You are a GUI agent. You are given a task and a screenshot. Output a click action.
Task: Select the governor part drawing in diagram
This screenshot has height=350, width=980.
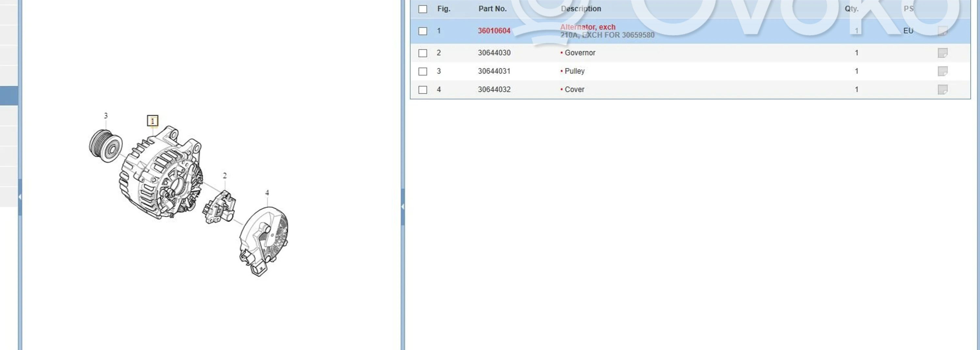[219, 208]
